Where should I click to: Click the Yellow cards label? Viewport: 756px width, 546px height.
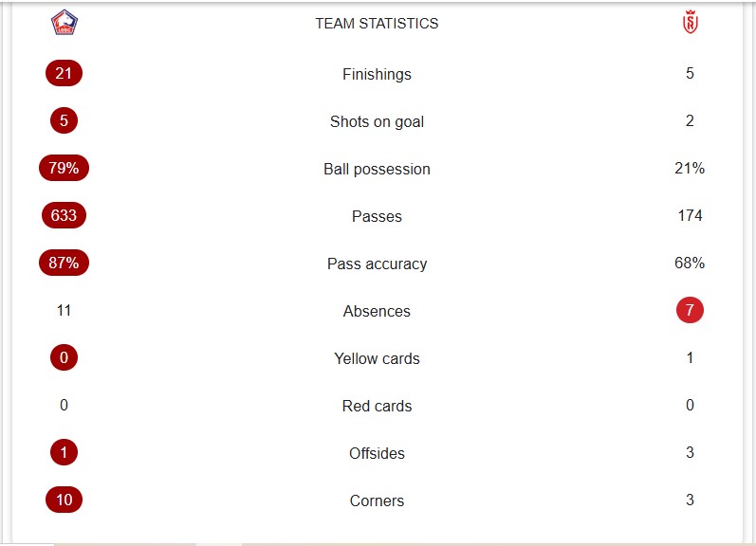(x=377, y=358)
